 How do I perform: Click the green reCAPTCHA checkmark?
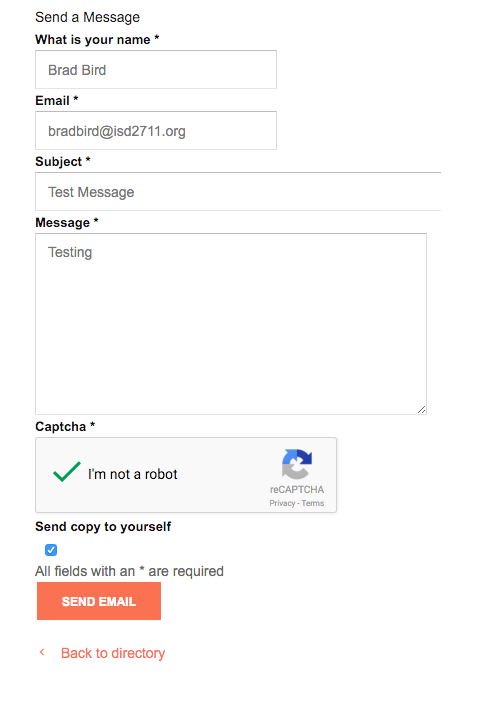67,472
